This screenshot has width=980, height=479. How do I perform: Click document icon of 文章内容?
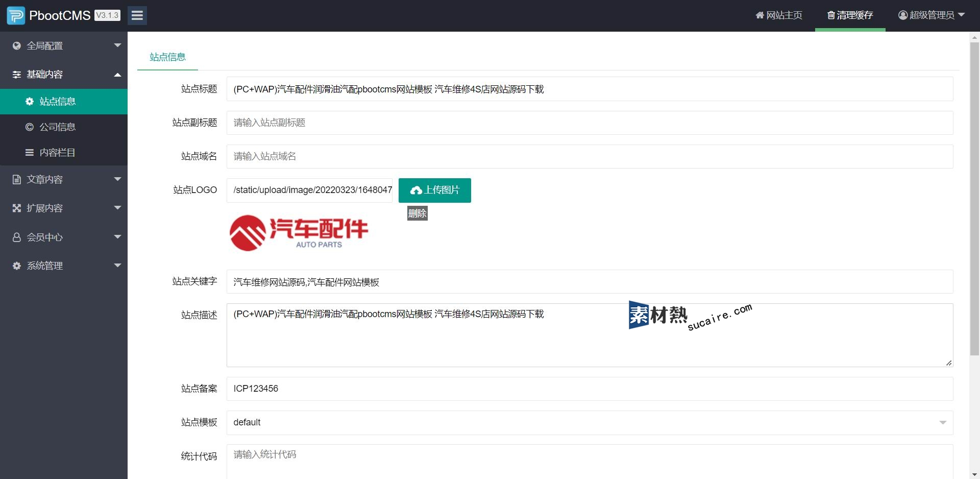(17, 180)
